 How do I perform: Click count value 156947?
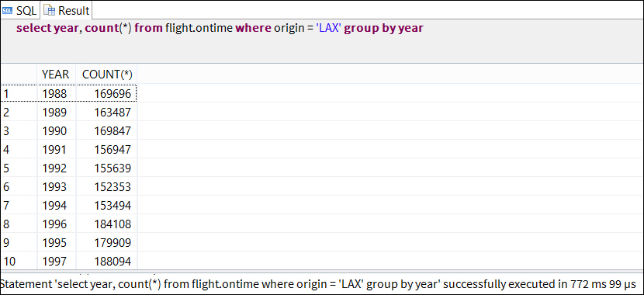click(107, 150)
